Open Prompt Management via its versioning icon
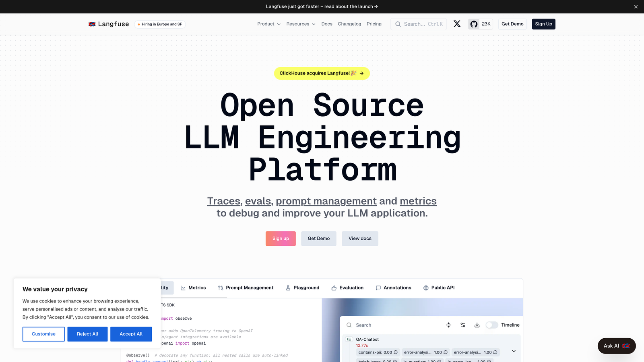 220,288
